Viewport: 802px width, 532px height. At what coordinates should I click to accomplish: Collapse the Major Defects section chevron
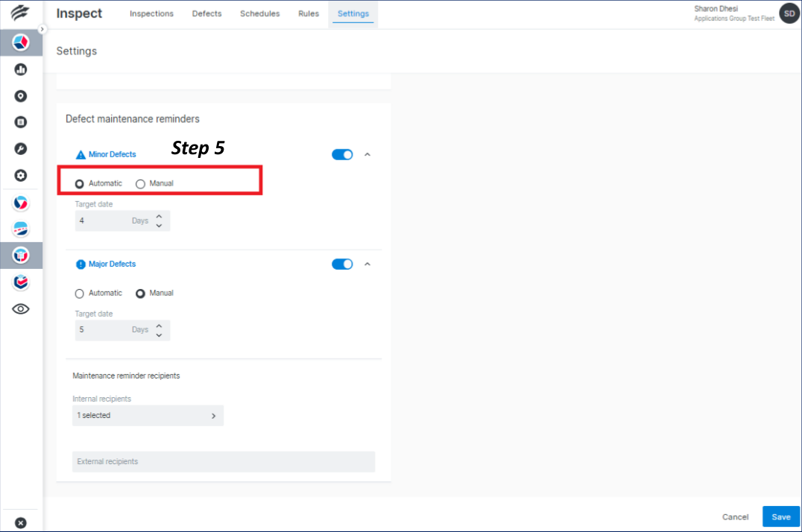pyautogui.click(x=367, y=264)
